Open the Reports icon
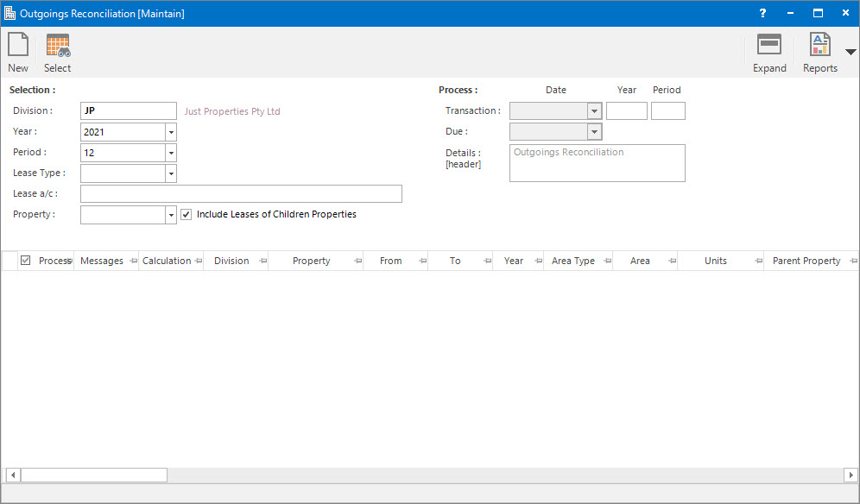 pyautogui.click(x=820, y=44)
